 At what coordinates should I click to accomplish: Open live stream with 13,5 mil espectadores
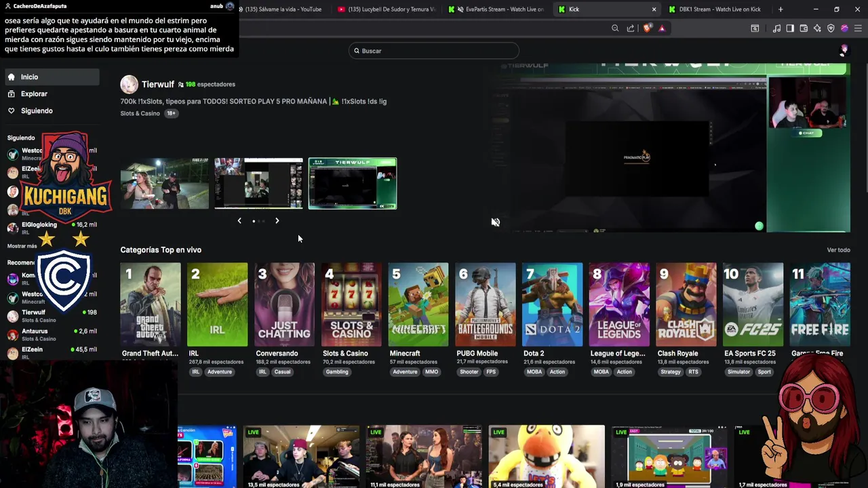301,457
